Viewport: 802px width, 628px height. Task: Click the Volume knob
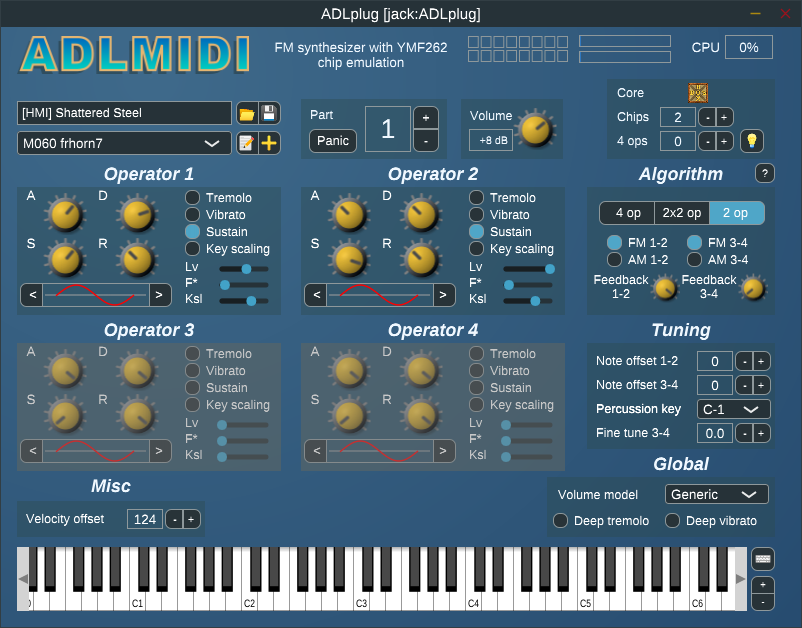click(536, 129)
